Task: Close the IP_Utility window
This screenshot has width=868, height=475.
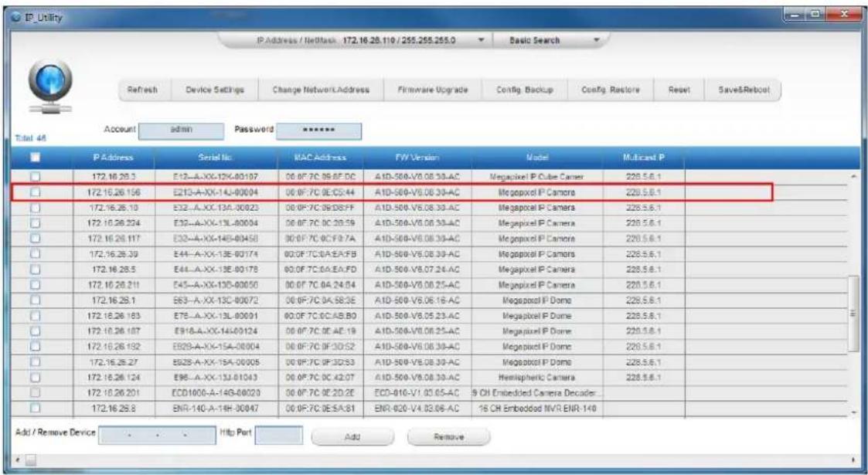Action: click(845, 15)
